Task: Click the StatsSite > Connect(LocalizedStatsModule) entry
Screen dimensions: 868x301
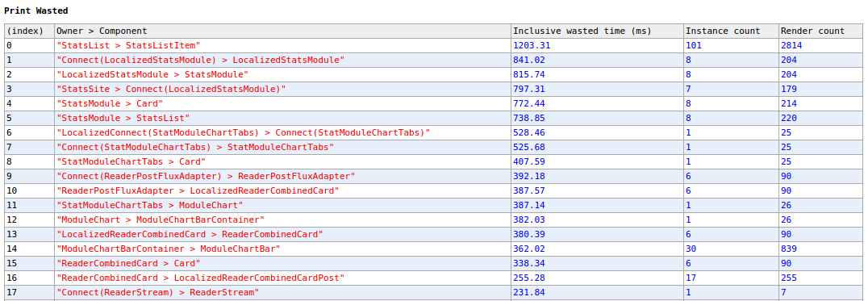Action: click(x=171, y=89)
